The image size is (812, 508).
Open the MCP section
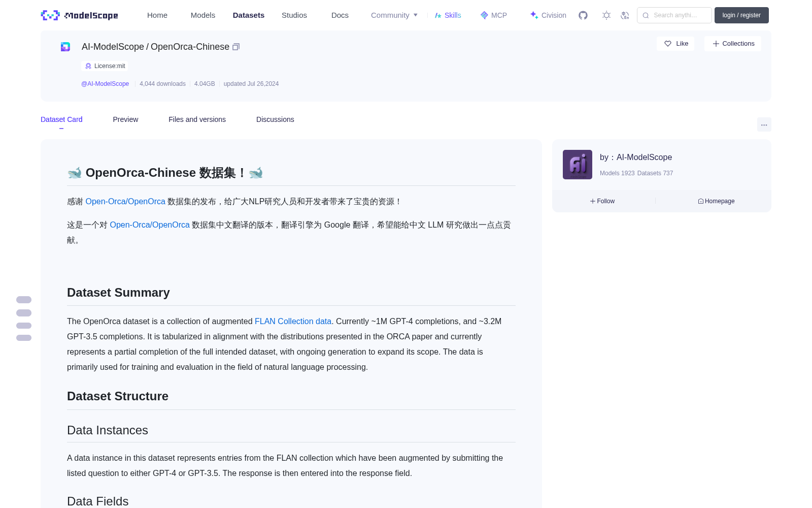coord(494,15)
